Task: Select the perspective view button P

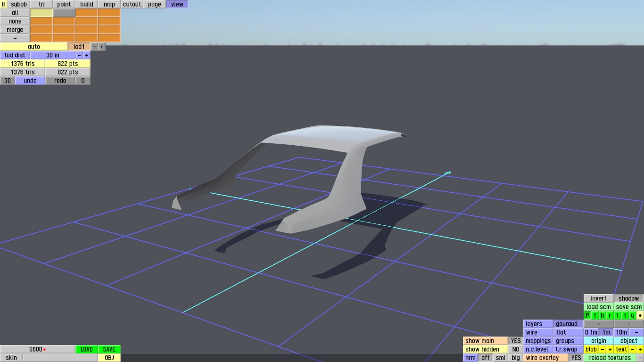Action: 587,315
